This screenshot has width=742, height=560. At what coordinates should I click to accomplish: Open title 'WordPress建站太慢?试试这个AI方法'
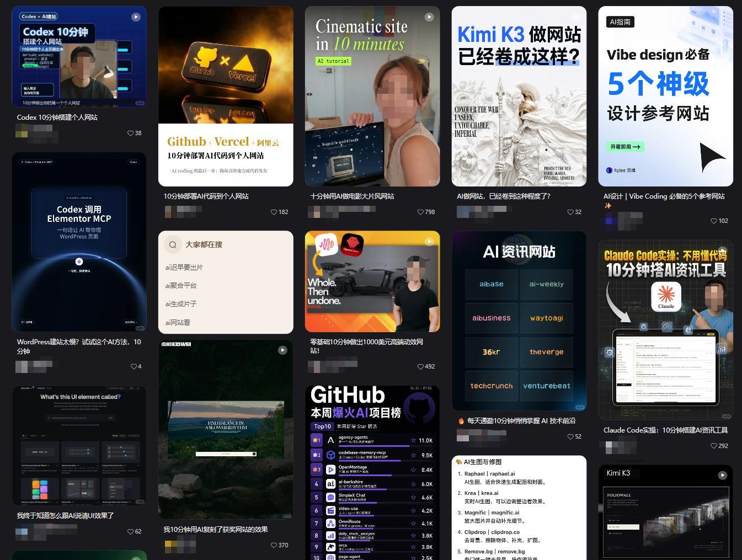[79, 346]
